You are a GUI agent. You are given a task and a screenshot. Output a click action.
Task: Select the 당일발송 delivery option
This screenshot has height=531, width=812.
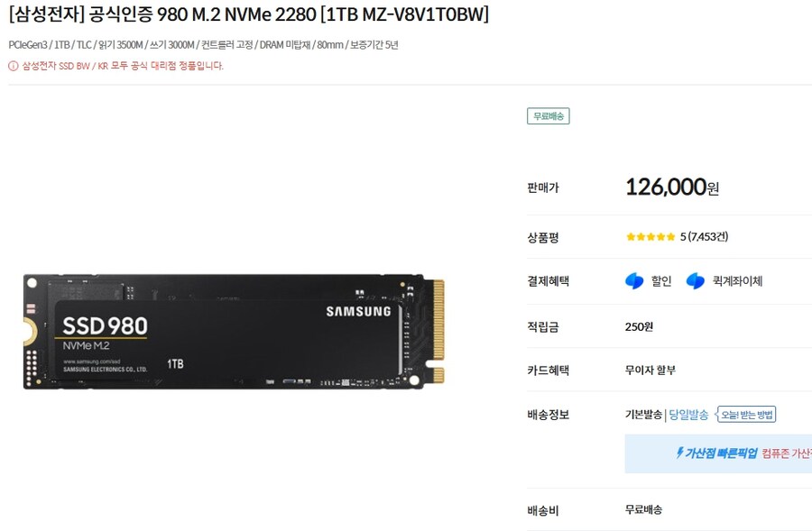tap(688, 415)
